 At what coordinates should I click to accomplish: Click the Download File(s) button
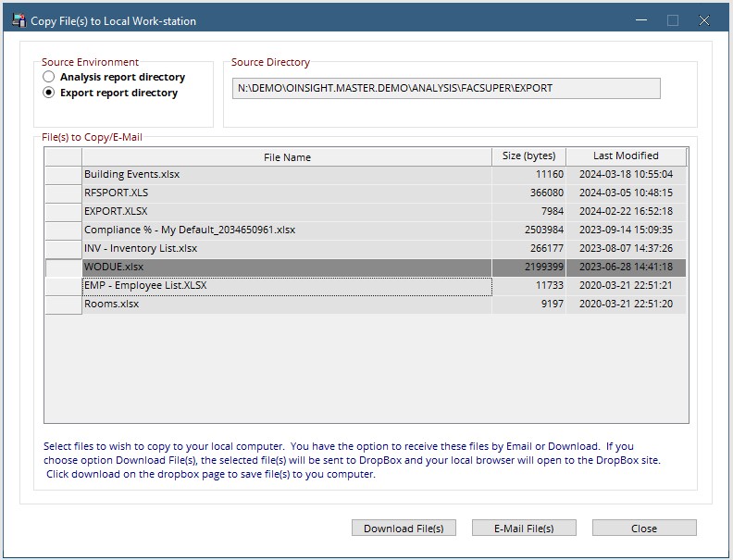coord(404,529)
